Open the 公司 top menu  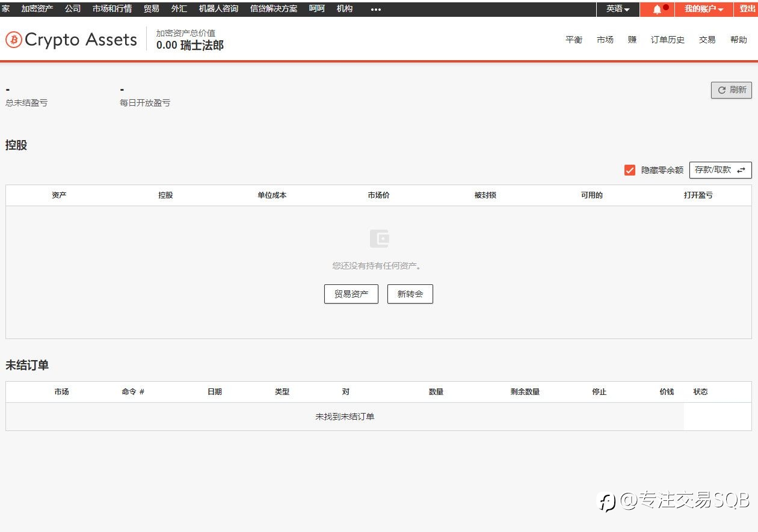tap(73, 9)
